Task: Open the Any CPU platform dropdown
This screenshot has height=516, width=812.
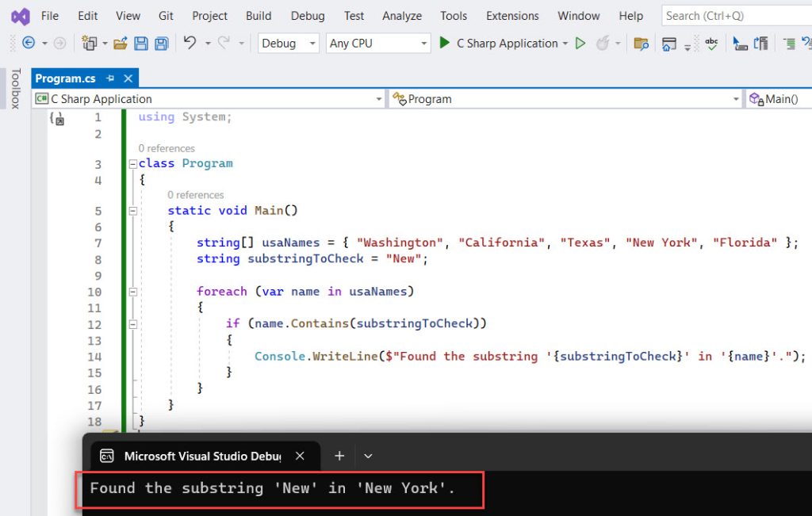Action: [x=377, y=43]
